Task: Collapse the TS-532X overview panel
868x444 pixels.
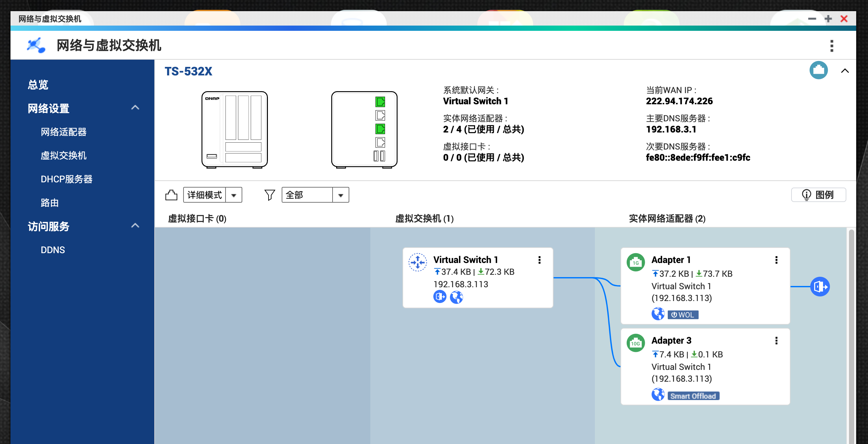Action: coord(845,71)
